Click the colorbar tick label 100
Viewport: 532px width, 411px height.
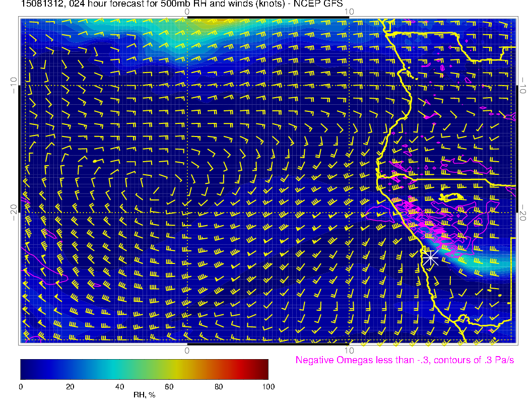coord(268,387)
